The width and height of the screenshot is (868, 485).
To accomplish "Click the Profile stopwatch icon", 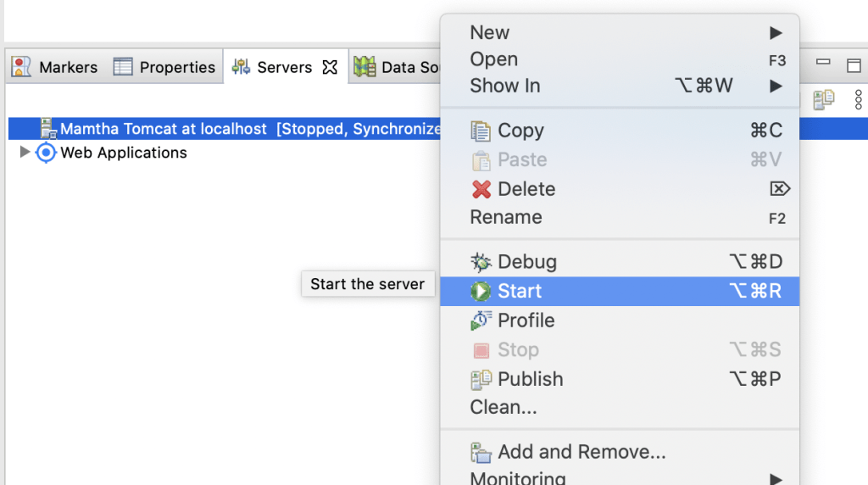I will 481,321.
